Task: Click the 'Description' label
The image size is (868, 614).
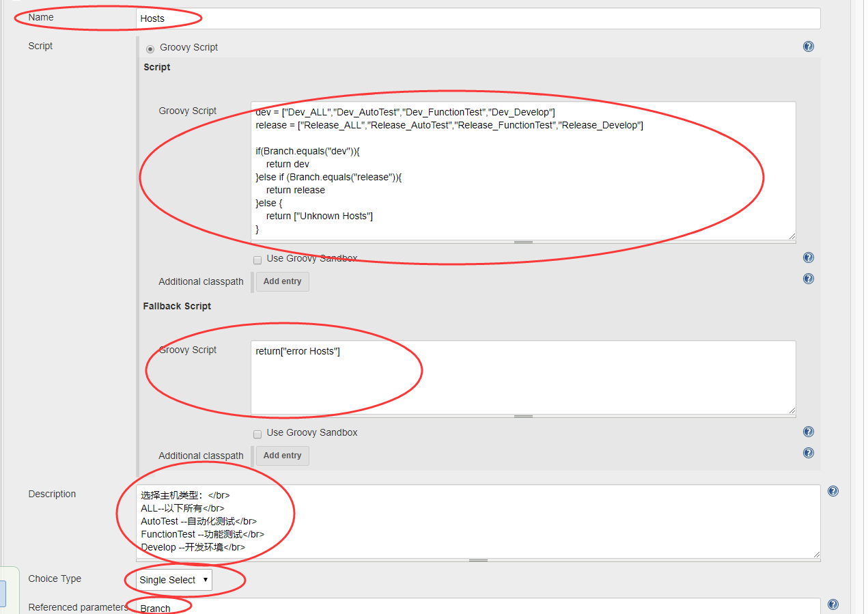Action: (x=52, y=494)
